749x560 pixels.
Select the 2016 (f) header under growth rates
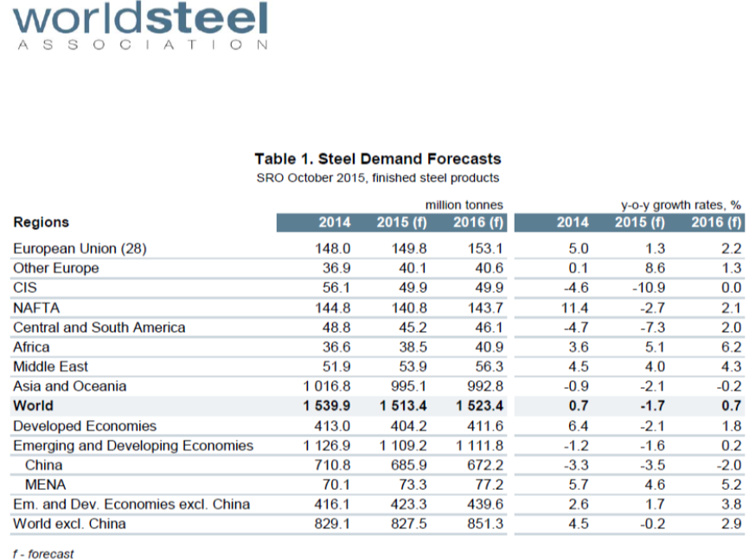(716, 223)
